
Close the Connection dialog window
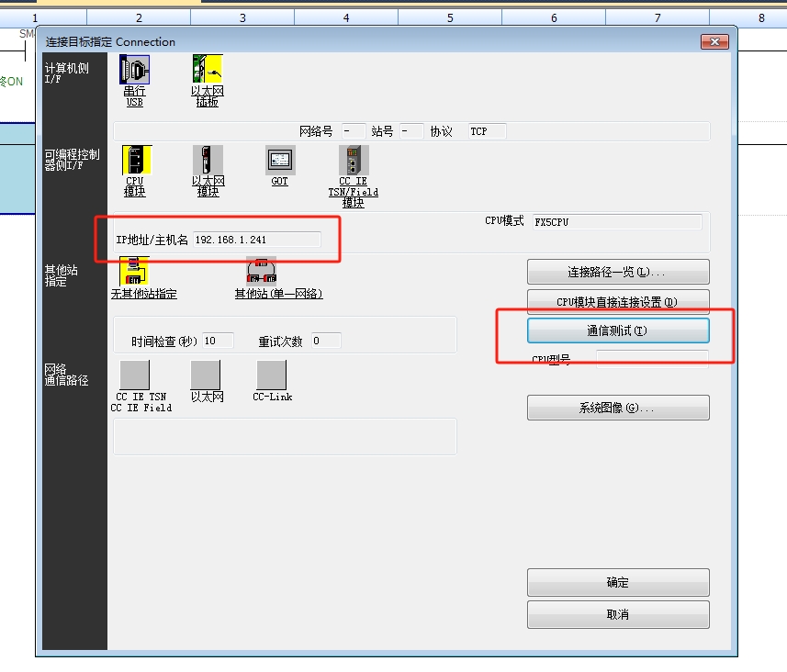click(x=714, y=42)
